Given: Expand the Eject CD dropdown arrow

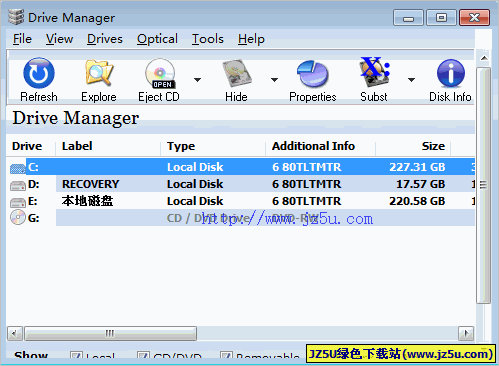Looking at the screenshot, I should pyautogui.click(x=198, y=80).
